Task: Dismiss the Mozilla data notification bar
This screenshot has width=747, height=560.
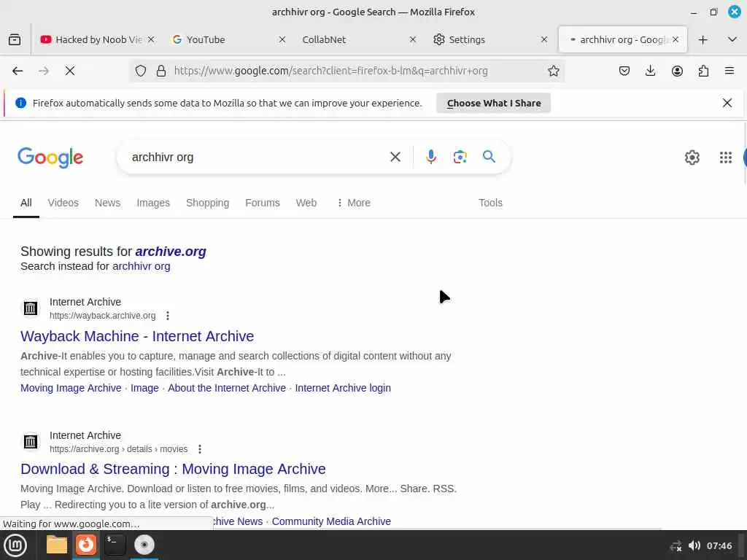Action: pos(727,103)
